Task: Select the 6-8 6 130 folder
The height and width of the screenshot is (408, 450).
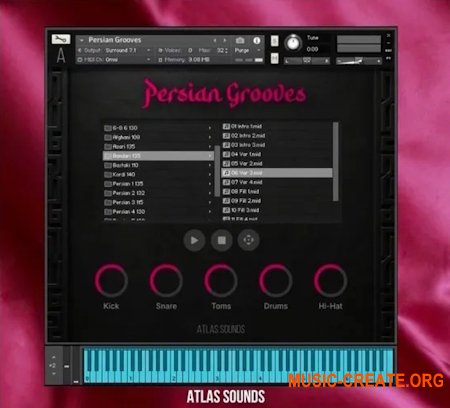Action: tap(158, 128)
